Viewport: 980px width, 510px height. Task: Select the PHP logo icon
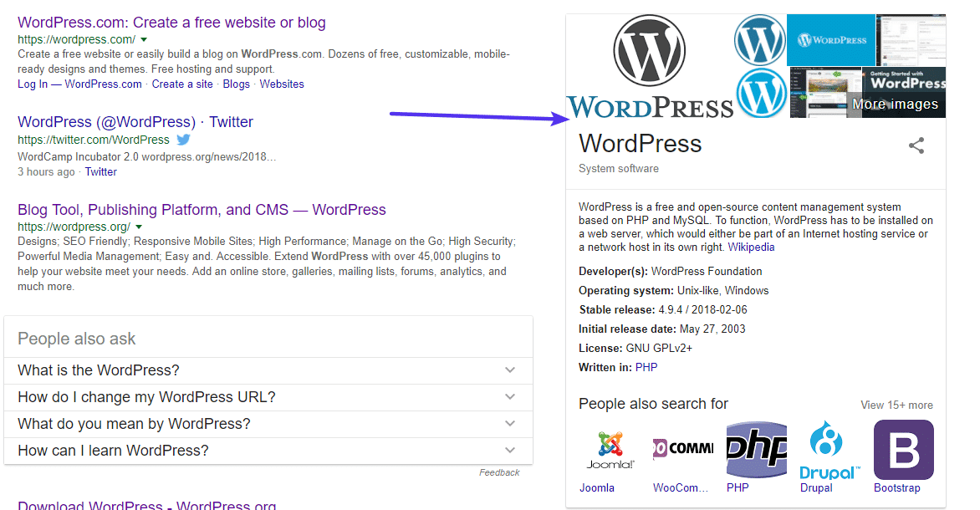757,450
